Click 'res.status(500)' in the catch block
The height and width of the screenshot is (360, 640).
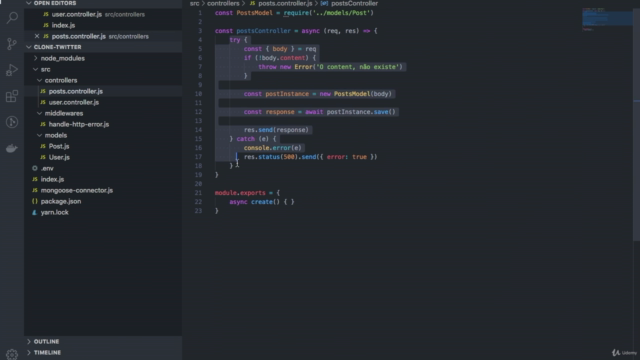click(271, 157)
